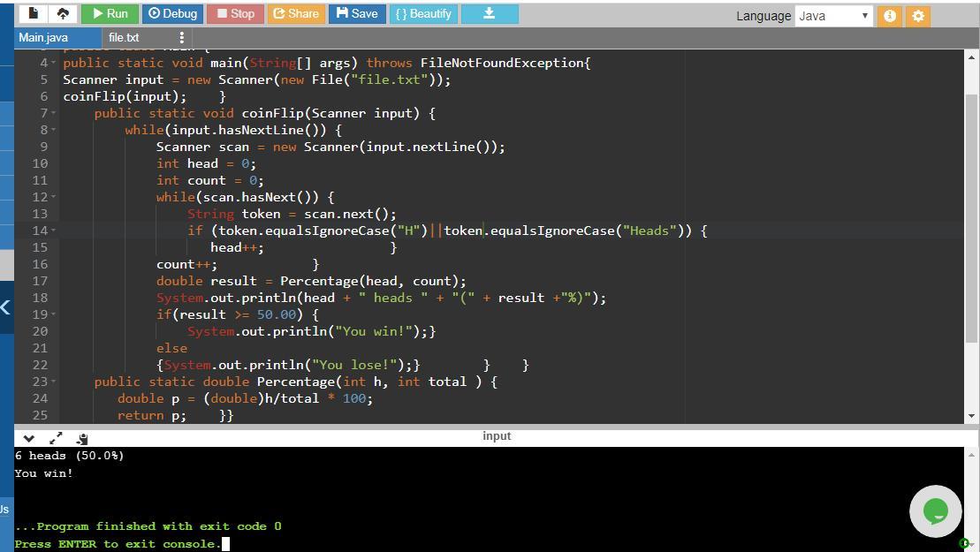Click the upload file icon in the toolbar
Image resolution: width=980 pixels, height=552 pixels.
click(x=63, y=13)
